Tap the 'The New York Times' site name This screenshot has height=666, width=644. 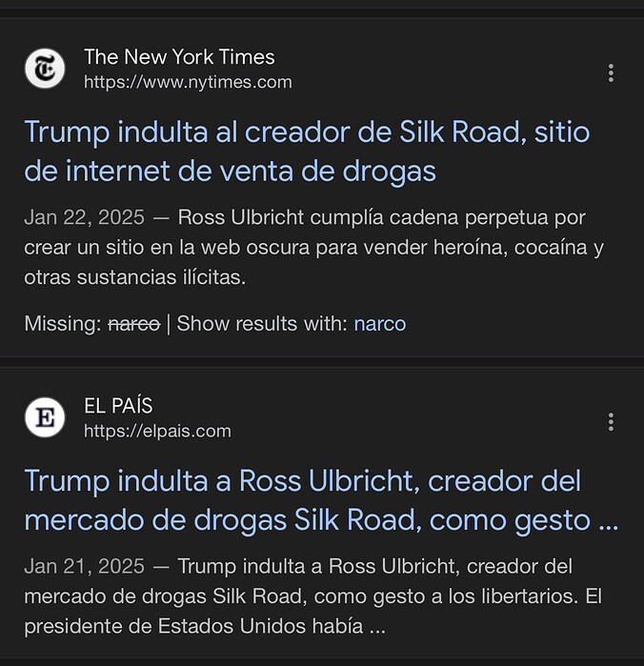click(179, 56)
